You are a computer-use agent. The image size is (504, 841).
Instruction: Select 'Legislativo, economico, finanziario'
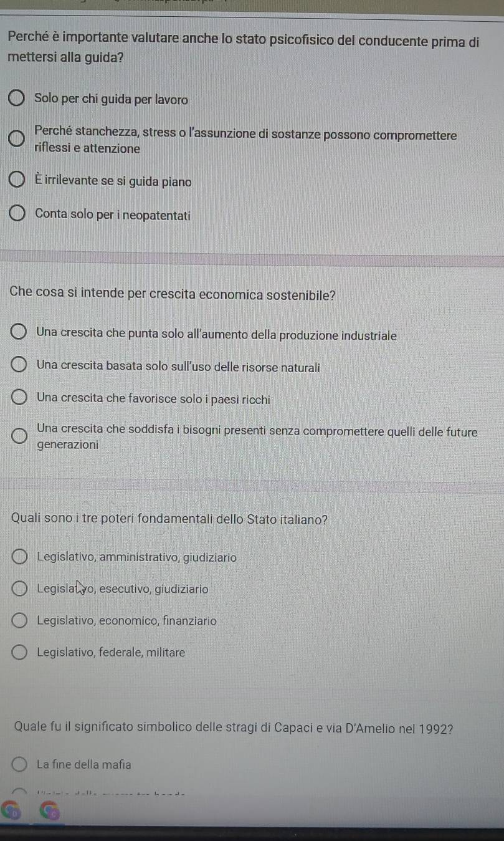[20, 621]
